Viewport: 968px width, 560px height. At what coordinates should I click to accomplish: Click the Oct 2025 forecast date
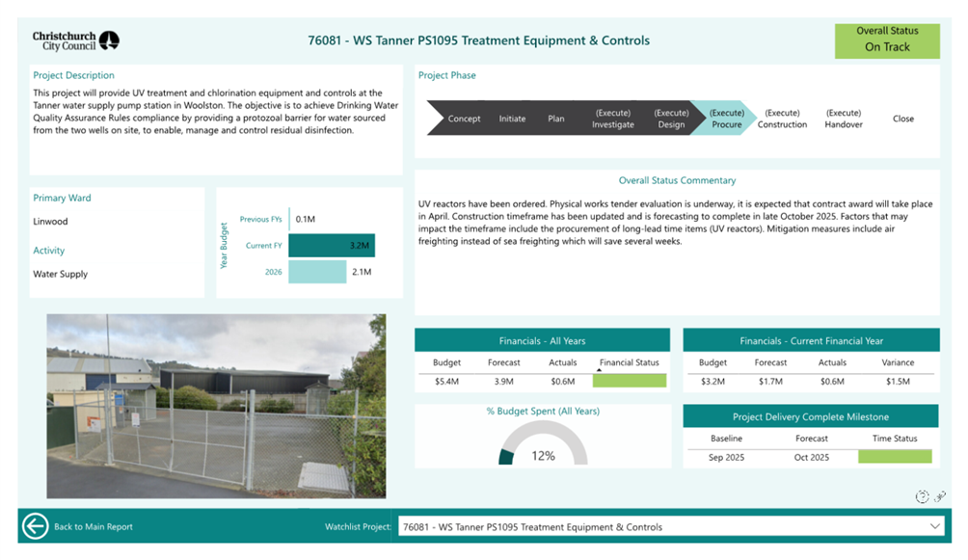811,458
